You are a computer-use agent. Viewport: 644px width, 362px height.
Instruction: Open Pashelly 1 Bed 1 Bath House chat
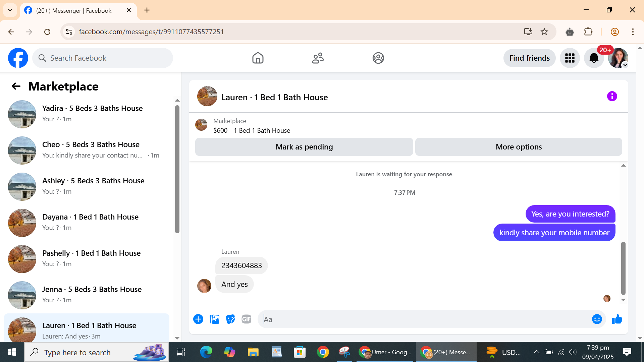(x=87, y=259)
